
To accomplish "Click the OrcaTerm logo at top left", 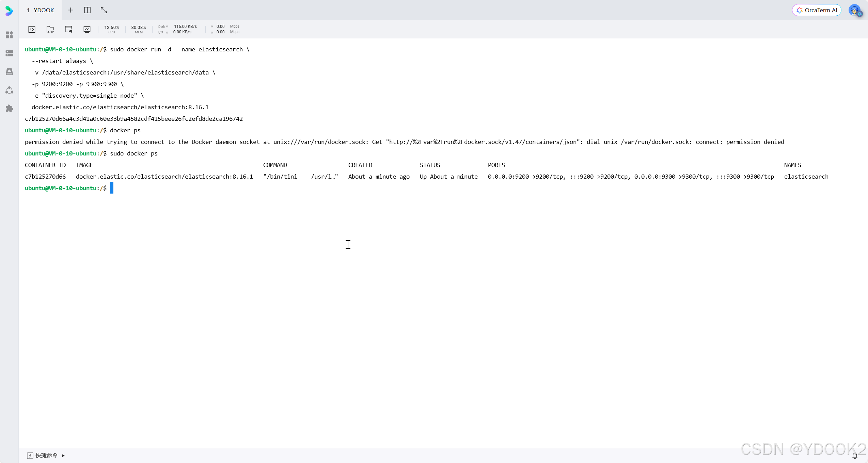I will click(9, 11).
